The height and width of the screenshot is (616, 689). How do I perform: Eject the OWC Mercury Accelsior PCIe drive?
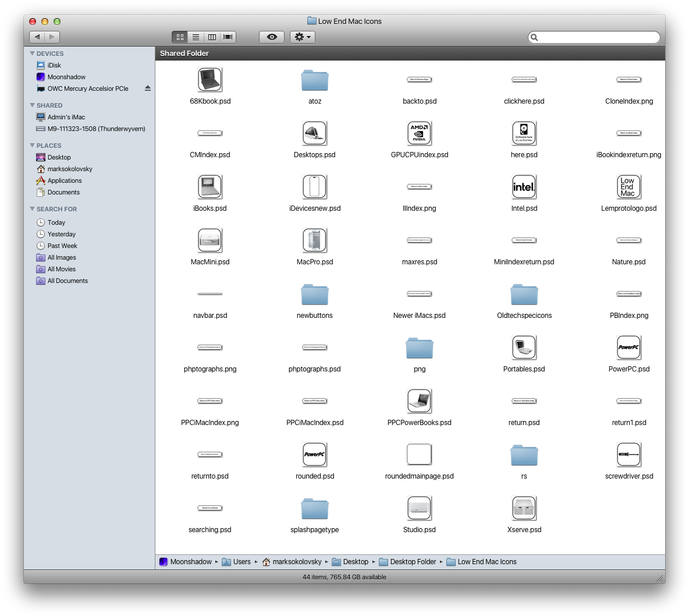[x=147, y=88]
